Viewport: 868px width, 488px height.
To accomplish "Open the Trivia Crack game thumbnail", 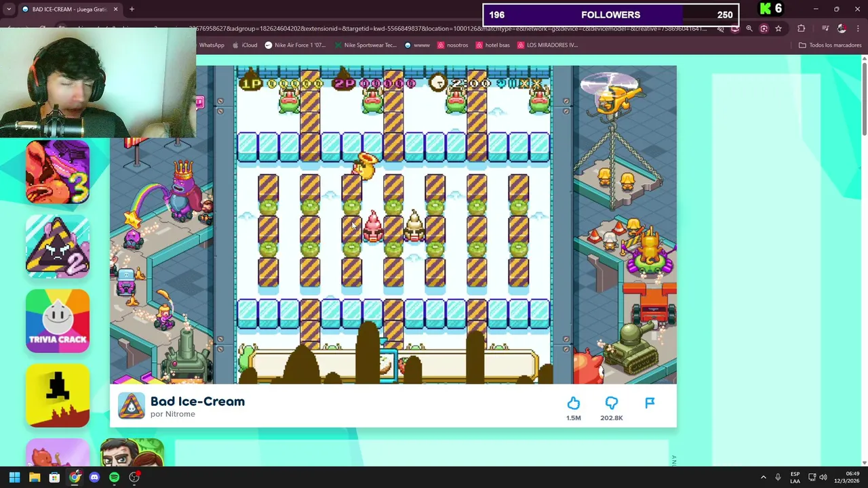I will click(x=58, y=321).
